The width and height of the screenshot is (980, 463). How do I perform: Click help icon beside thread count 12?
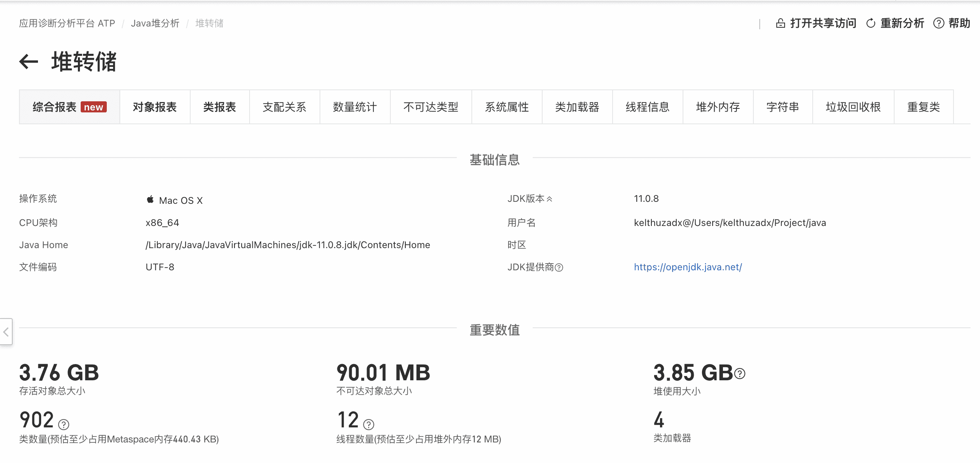click(369, 425)
